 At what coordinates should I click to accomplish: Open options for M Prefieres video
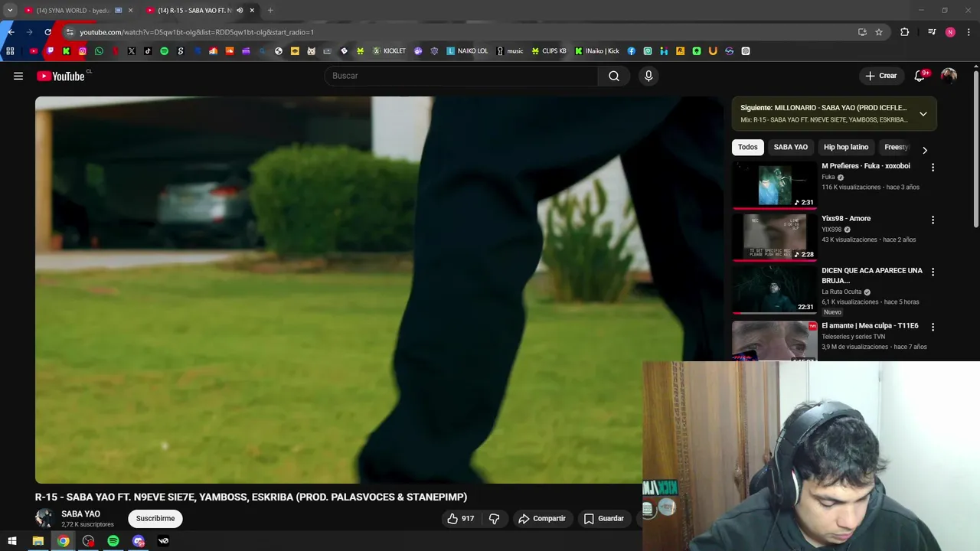[x=933, y=167]
